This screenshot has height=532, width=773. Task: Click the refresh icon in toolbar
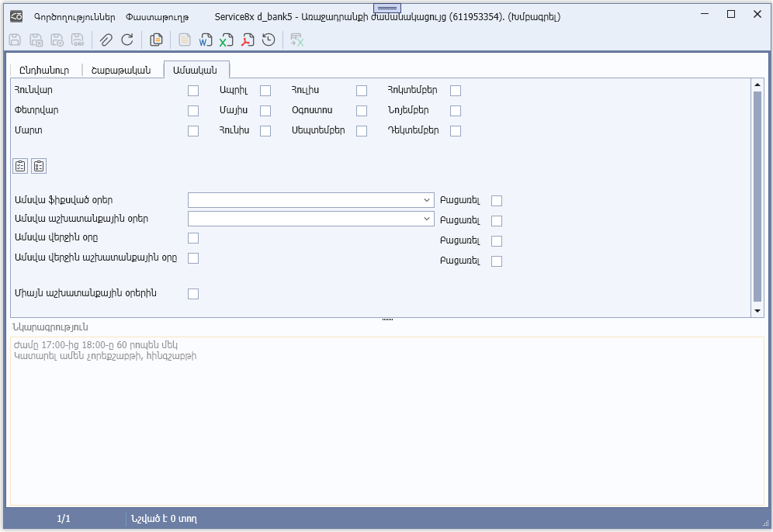tap(127, 40)
